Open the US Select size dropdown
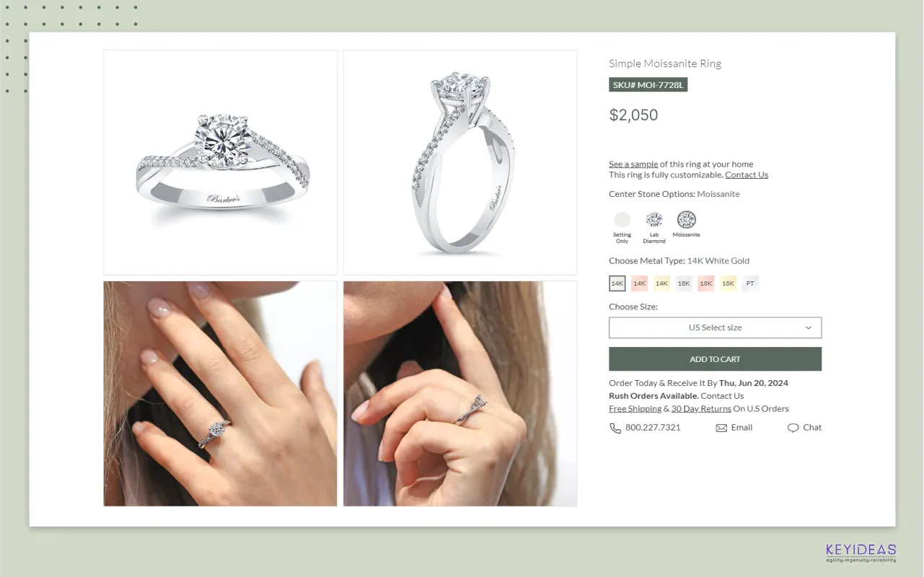The height and width of the screenshot is (577, 924). point(715,327)
